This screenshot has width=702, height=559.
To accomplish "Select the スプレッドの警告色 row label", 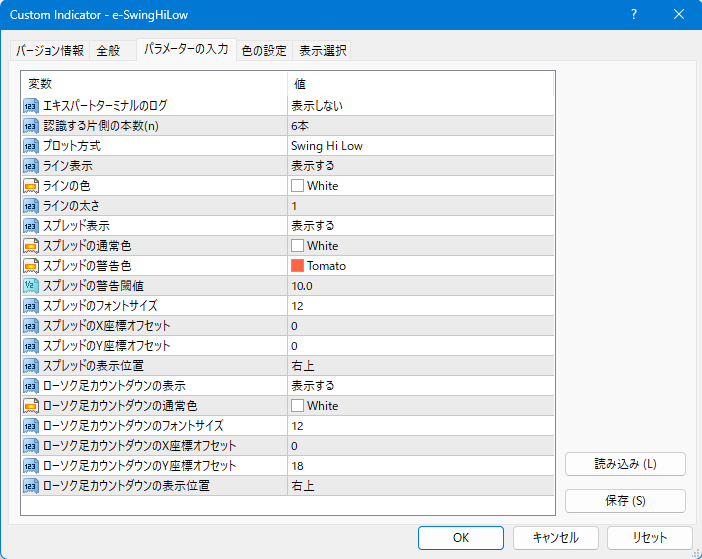I will click(x=87, y=266).
